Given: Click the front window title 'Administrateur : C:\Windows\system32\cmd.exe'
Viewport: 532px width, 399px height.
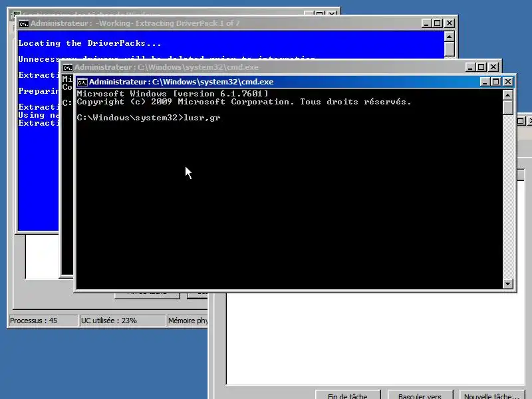Looking at the screenshot, I should [x=181, y=82].
